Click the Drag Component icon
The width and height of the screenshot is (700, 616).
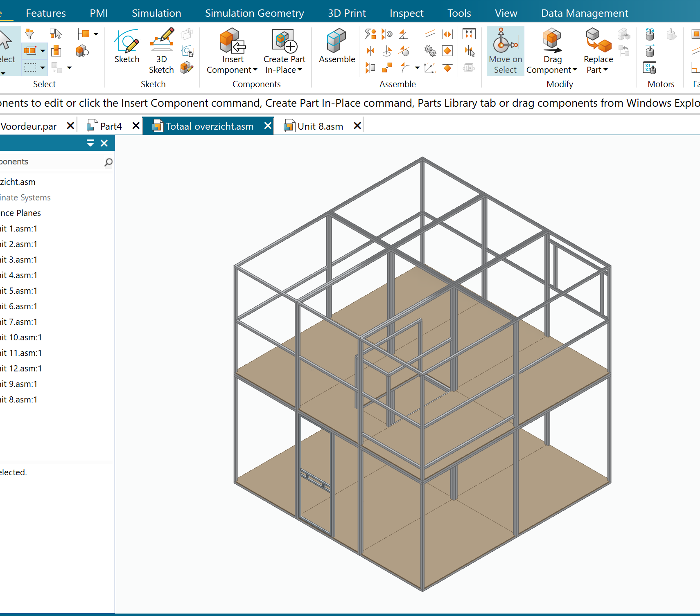[x=552, y=42]
